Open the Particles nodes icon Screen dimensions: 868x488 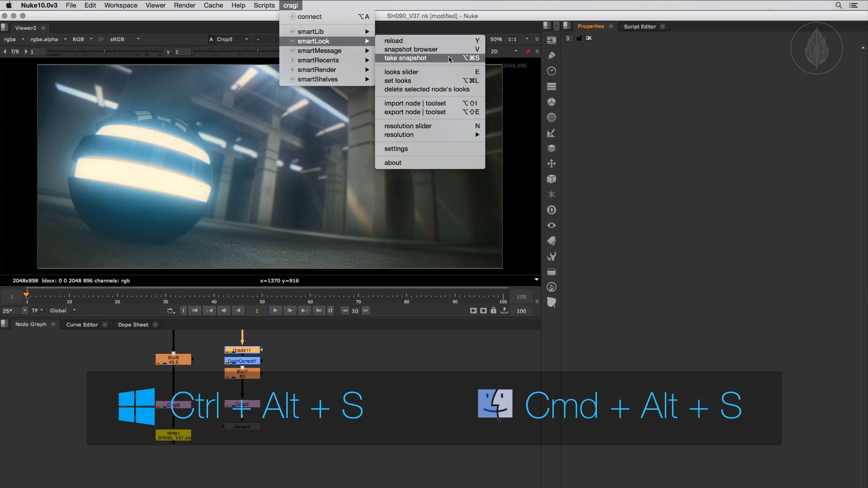552,194
